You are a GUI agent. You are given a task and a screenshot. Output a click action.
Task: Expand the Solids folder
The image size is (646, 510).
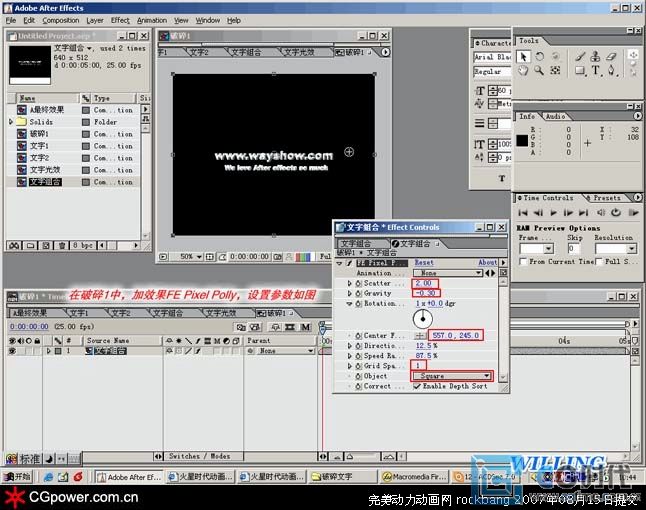11,122
